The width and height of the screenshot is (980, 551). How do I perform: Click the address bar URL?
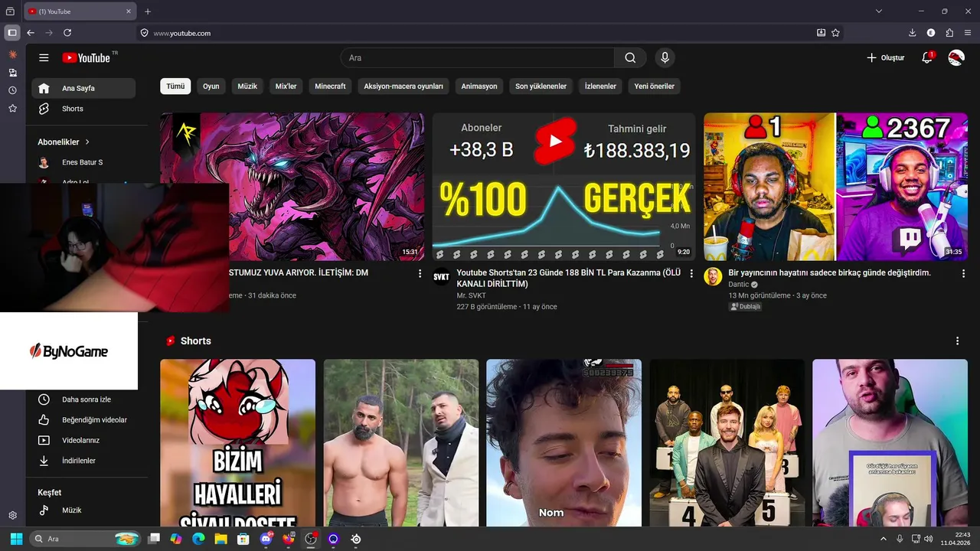pos(182,33)
